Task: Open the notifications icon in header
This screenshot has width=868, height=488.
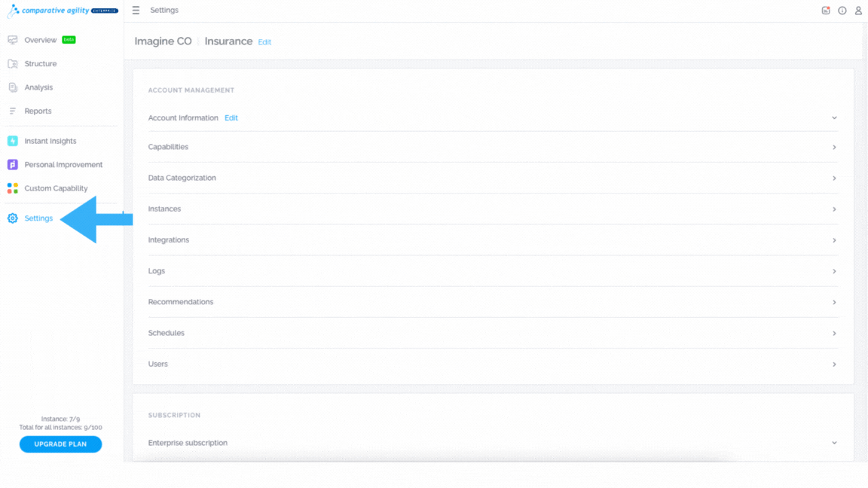Action: [x=825, y=11]
